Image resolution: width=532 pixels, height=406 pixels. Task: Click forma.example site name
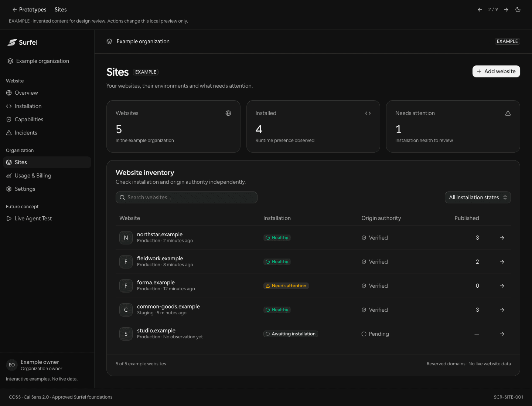click(156, 282)
